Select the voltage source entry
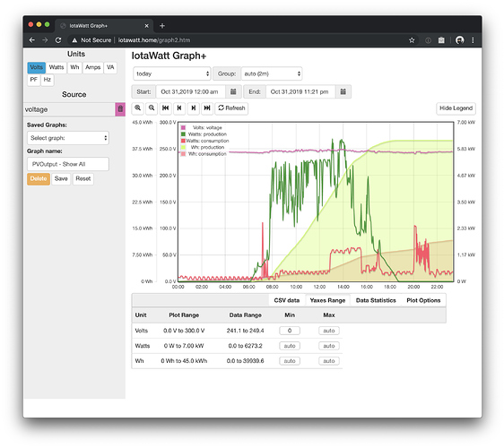504x448 pixels. click(x=69, y=109)
